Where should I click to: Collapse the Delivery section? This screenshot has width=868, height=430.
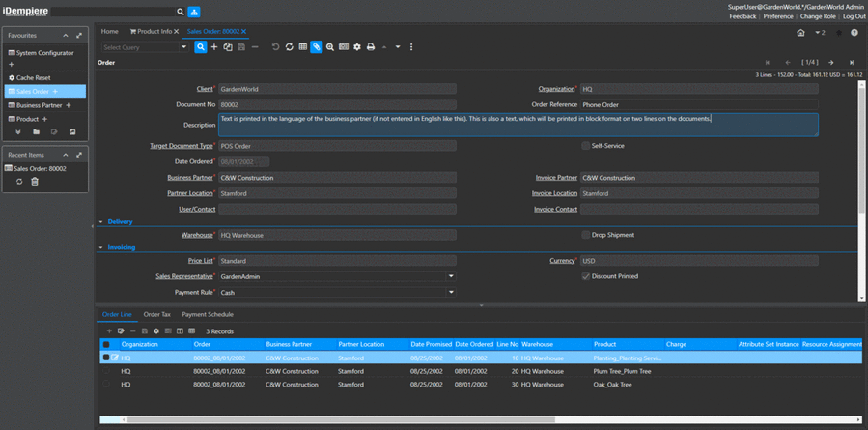tap(101, 222)
